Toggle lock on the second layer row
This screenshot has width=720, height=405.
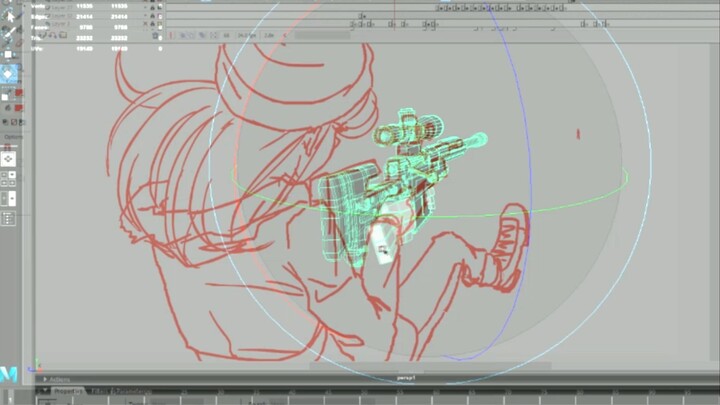click(152, 16)
